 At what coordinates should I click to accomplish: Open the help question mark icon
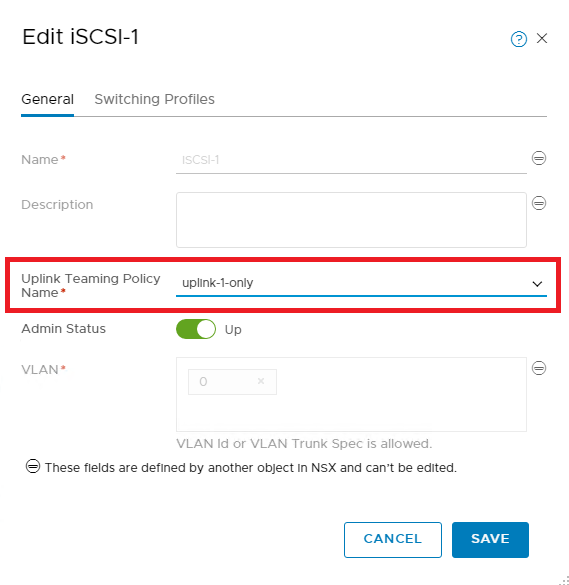tap(519, 39)
